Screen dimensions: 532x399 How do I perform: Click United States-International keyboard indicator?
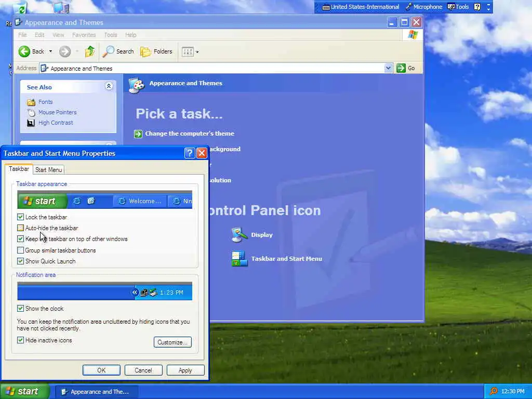click(x=361, y=7)
